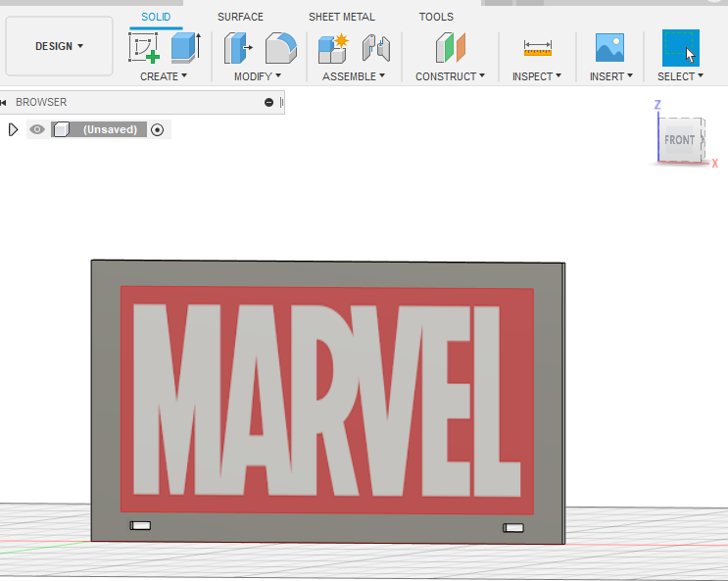This screenshot has width=728, height=581.
Task: Select the (Unsaved) document name
Action: click(110, 129)
